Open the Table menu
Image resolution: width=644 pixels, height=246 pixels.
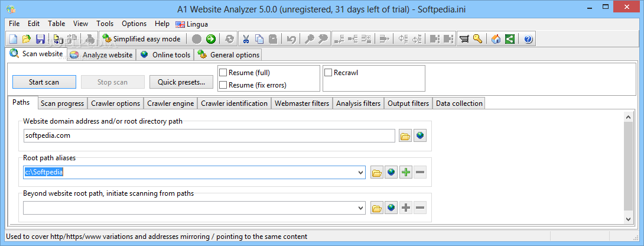click(56, 24)
